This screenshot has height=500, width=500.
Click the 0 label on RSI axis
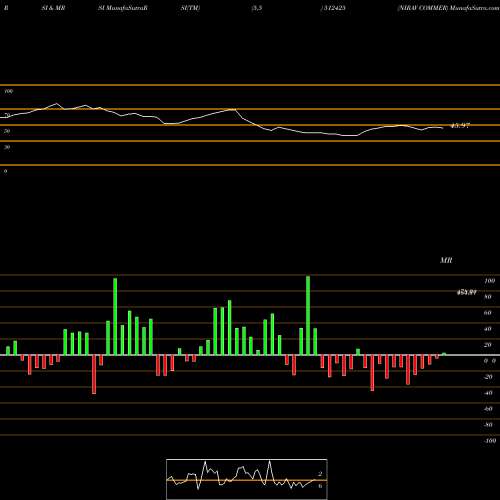click(x=5, y=171)
